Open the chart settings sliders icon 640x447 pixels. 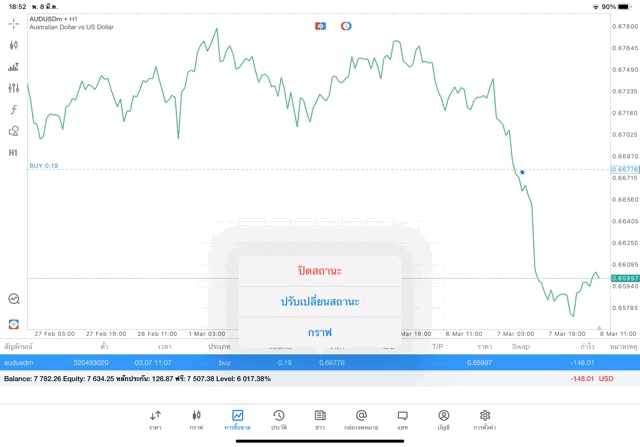[14, 88]
